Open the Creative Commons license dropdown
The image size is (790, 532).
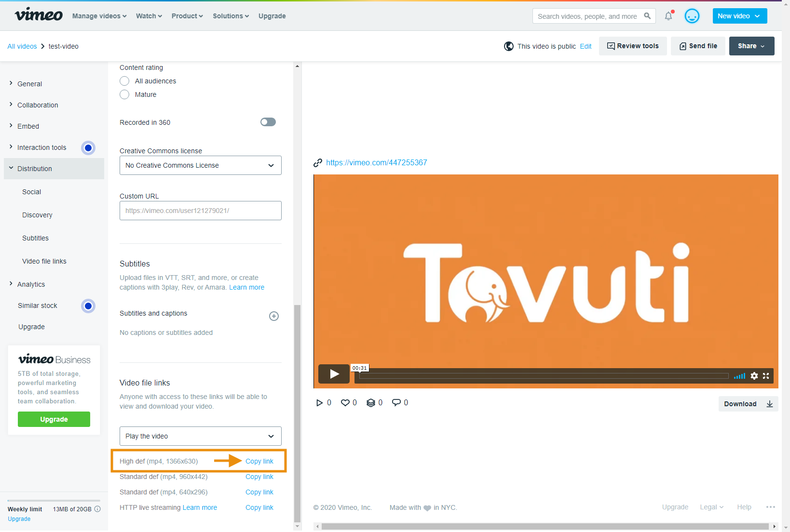point(200,165)
